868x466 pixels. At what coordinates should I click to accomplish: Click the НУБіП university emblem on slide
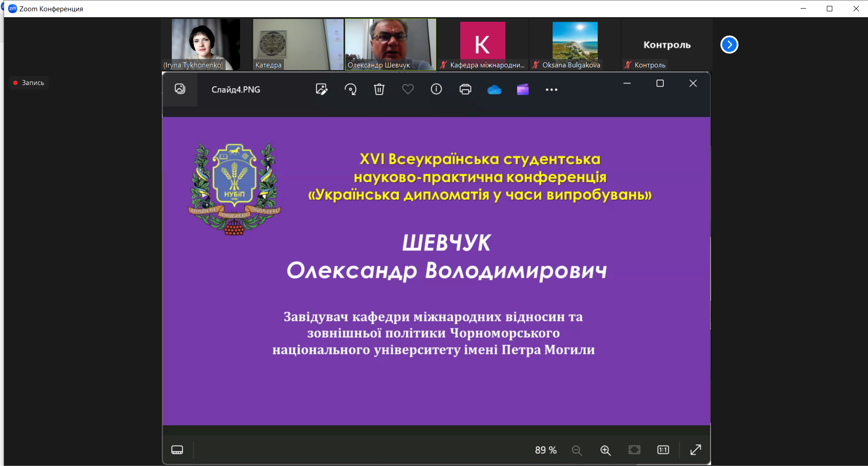coord(234,189)
